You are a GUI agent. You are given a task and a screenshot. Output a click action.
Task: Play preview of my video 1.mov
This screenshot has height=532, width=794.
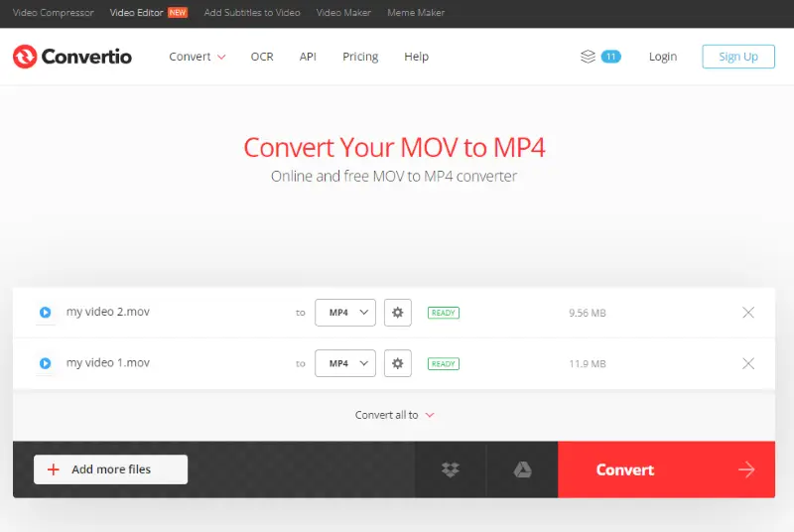click(x=45, y=363)
